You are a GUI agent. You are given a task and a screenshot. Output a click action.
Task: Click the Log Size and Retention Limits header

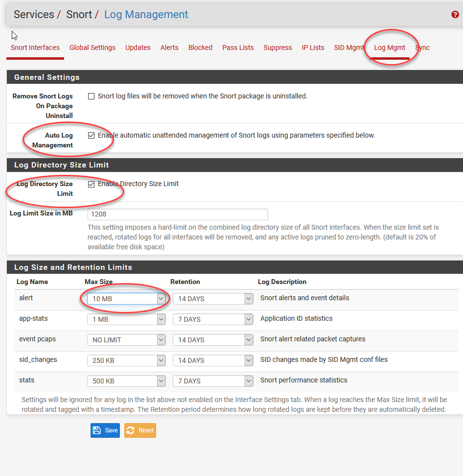(235, 267)
